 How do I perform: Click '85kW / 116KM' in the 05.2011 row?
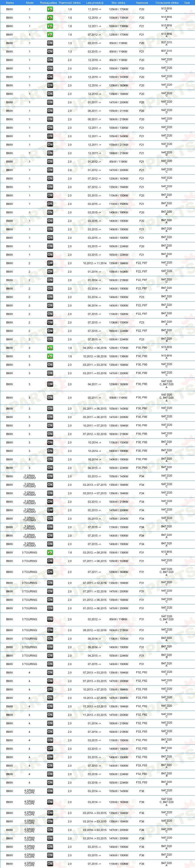118,398
